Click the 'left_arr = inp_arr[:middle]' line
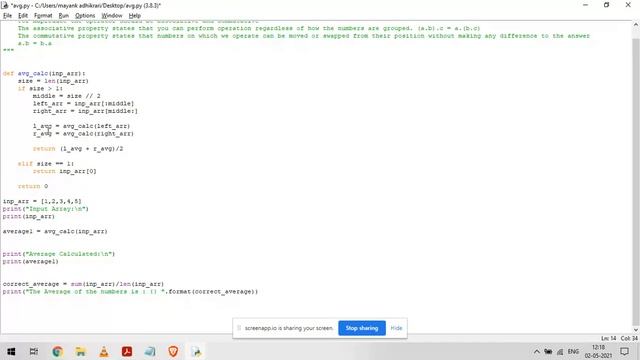Image resolution: width=640 pixels, height=360 pixels. 83,104
